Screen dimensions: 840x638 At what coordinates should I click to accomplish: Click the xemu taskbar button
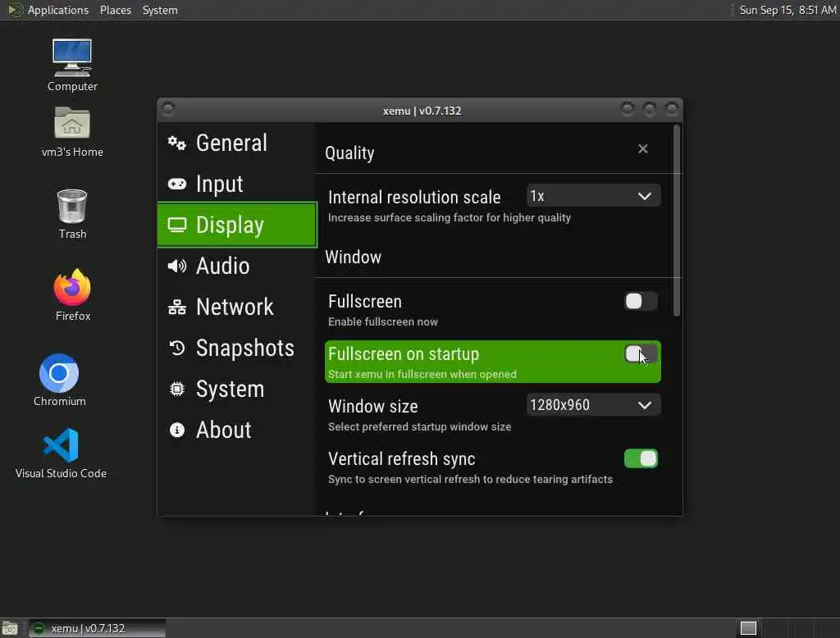pyautogui.click(x=98, y=628)
